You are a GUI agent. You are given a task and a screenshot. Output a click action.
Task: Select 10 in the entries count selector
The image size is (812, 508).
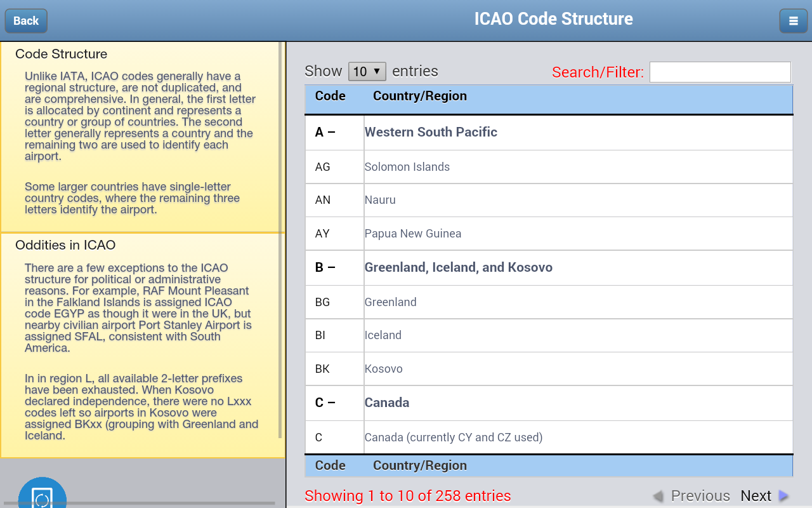pyautogui.click(x=367, y=71)
